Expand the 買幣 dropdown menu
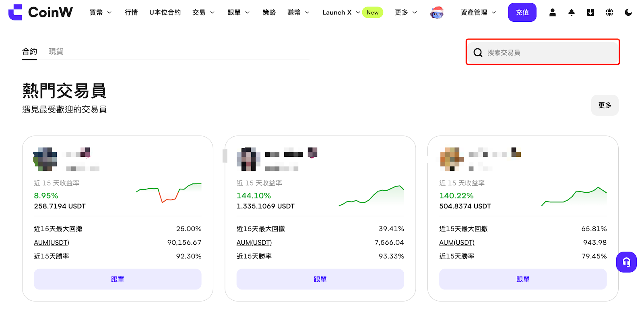 click(100, 12)
